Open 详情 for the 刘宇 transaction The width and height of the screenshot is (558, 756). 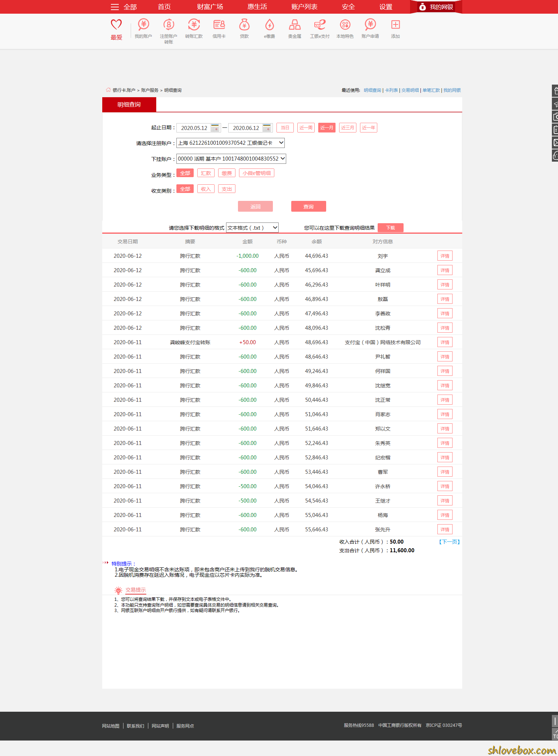tap(445, 256)
